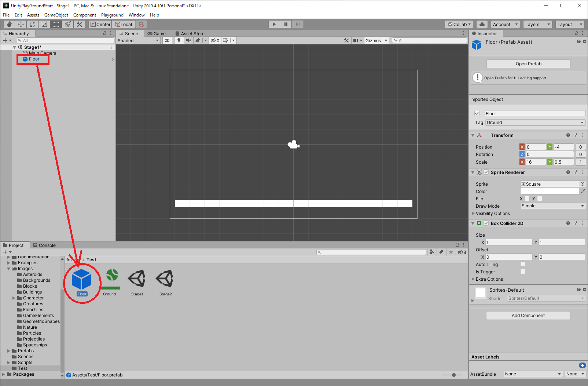Click the grid snapping icon beside Local
Image resolution: width=588 pixels, height=386 pixels.
click(x=141, y=24)
